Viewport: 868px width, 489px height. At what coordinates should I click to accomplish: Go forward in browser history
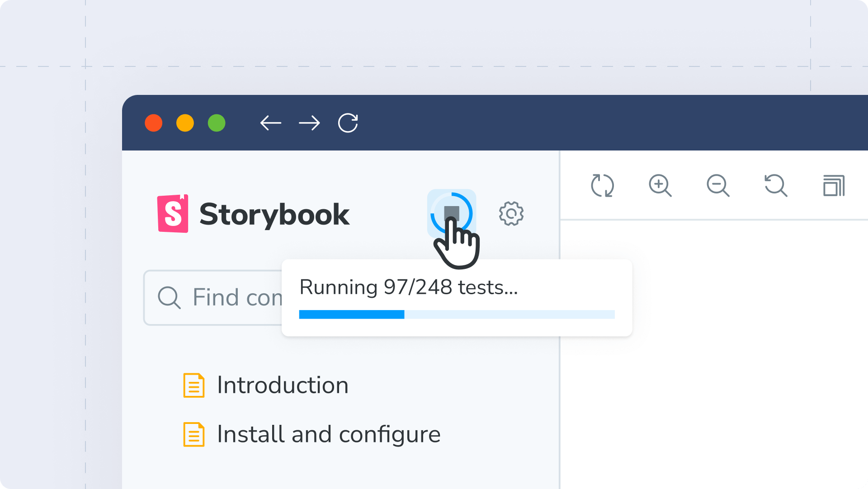click(x=310, y=123)
